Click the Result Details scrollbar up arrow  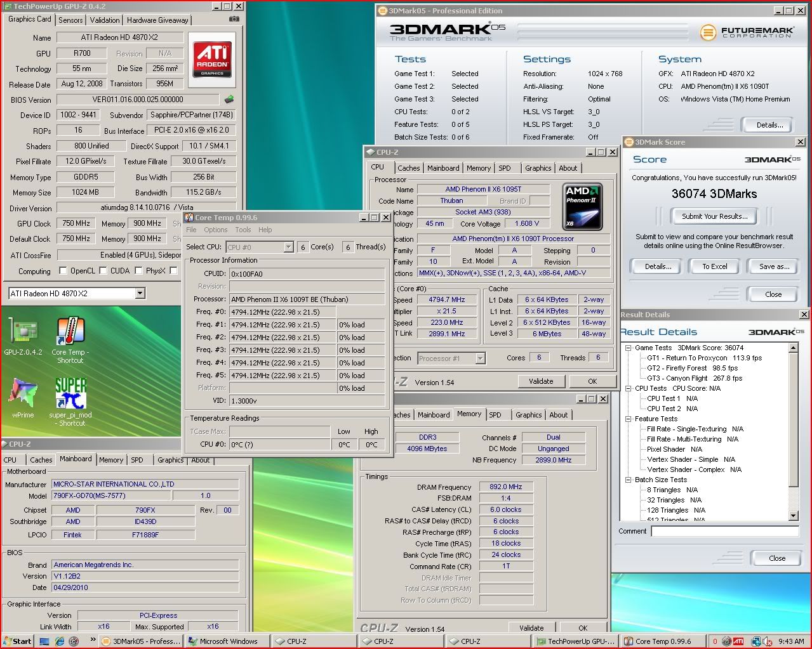[x=793, y=348]
